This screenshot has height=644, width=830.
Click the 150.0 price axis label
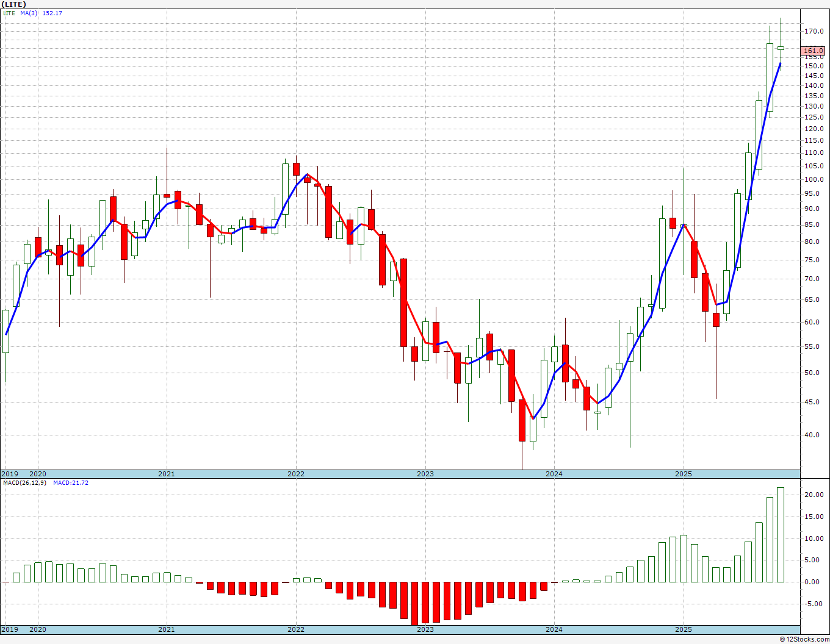click(x=814, y=66)
